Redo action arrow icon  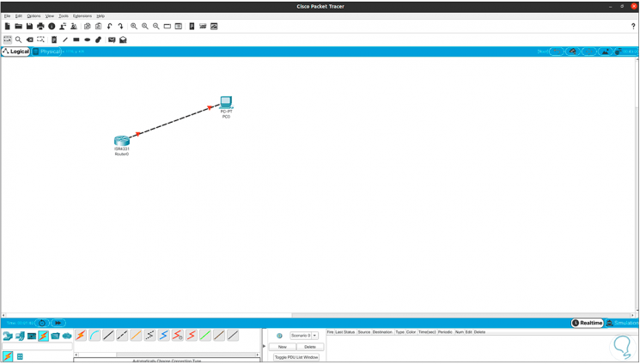click(120, 26)
